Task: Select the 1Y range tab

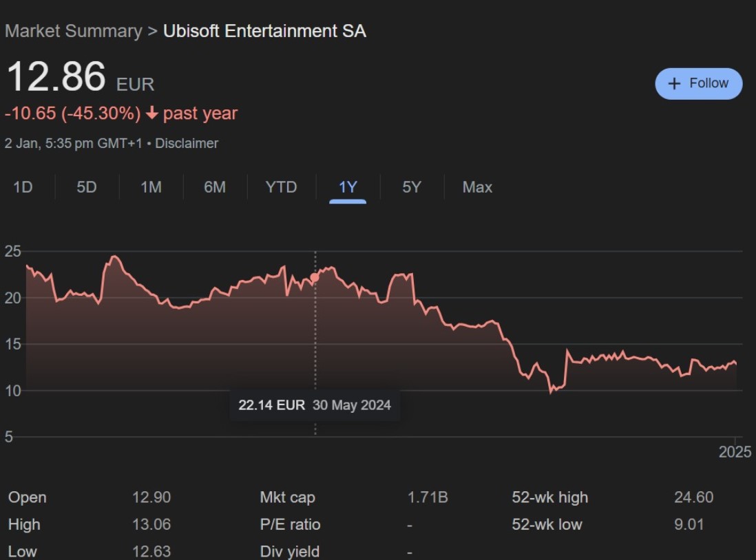Action: coord(348,187)
